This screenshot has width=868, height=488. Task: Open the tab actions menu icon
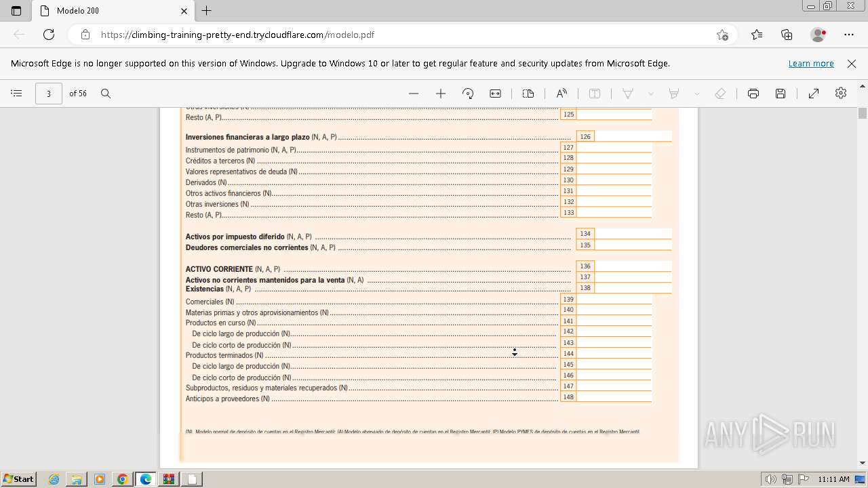pos(16,11)
